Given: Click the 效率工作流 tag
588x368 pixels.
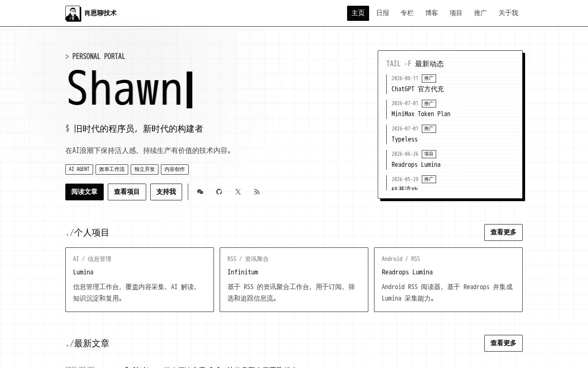Looking at the screenshot, I should pyautogui.click(x=112, y=169).
